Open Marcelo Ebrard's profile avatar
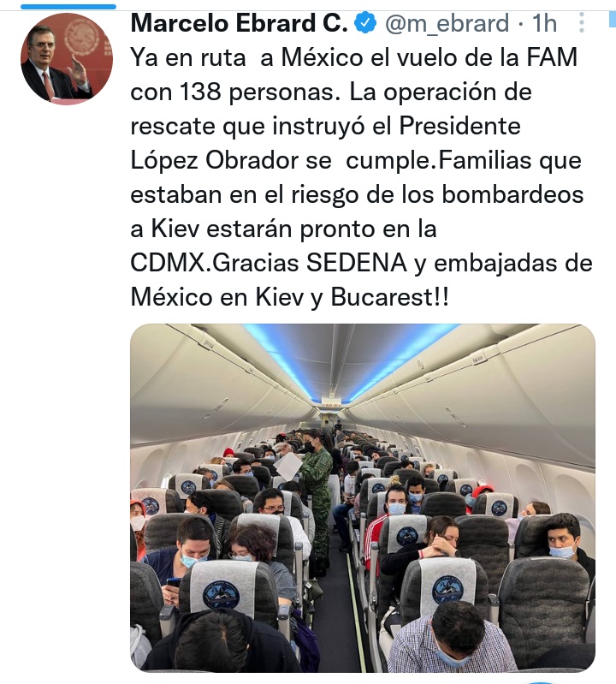This screenshot has height=684, width=616. click(67, 58)
